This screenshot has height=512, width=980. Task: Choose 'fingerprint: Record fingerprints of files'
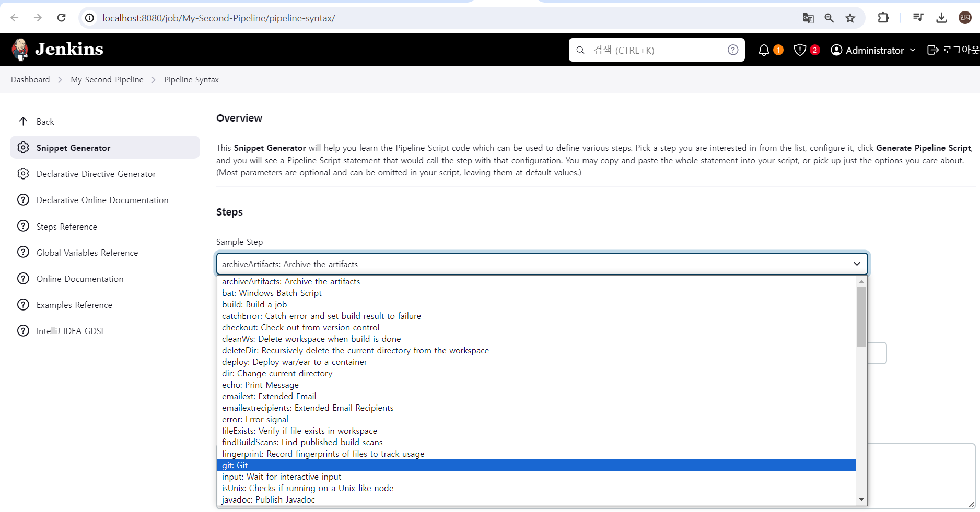(536, 454)
